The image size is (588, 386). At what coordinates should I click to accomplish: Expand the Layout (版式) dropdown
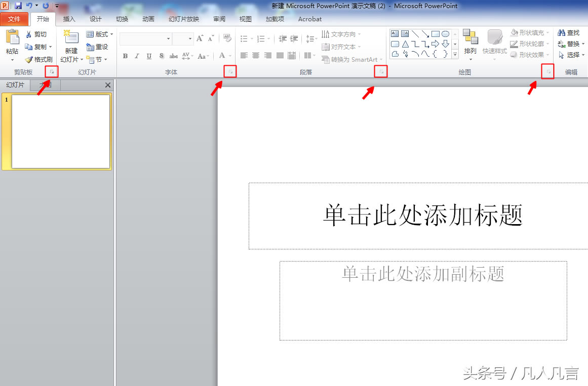pyautogui.click(x=112, y=34)
